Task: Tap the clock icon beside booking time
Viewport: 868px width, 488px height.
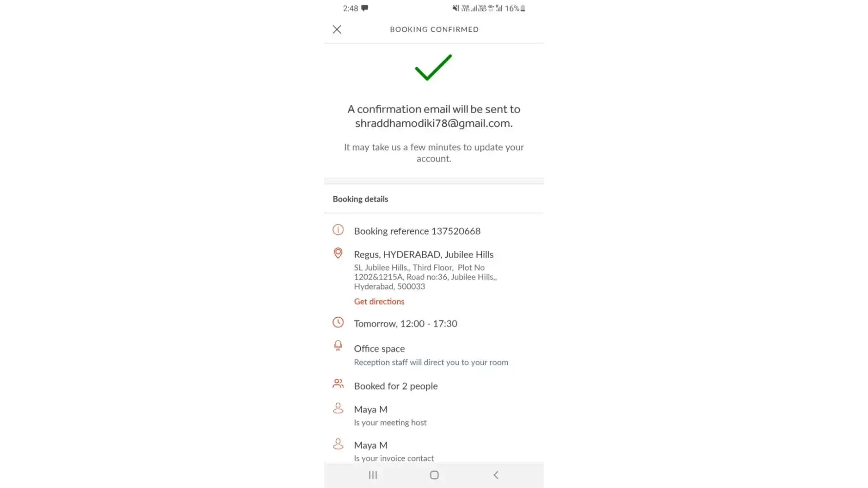Action: (338, 323)
